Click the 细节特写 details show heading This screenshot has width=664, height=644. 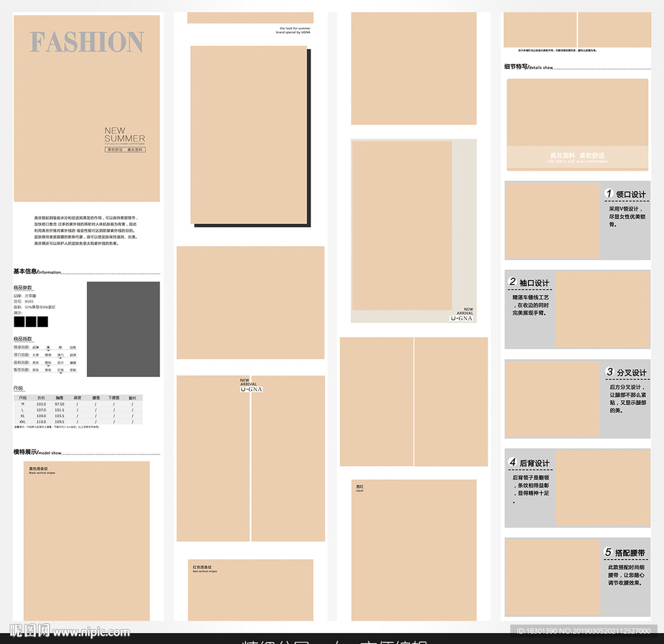[x=528, y=67]
